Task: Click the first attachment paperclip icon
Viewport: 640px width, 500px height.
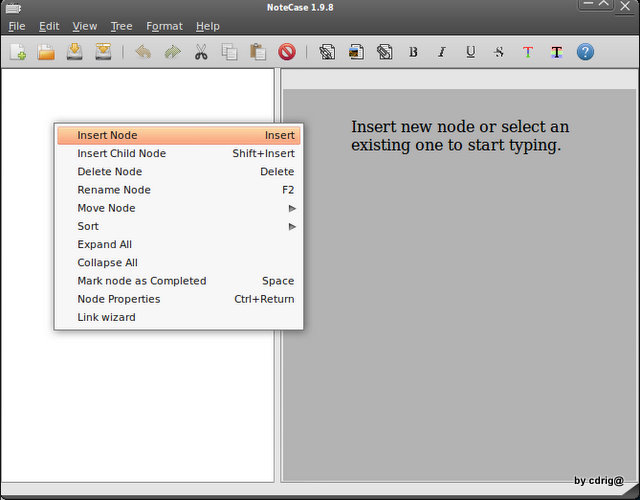Action: pyautogui.click(x=327, y=52)
